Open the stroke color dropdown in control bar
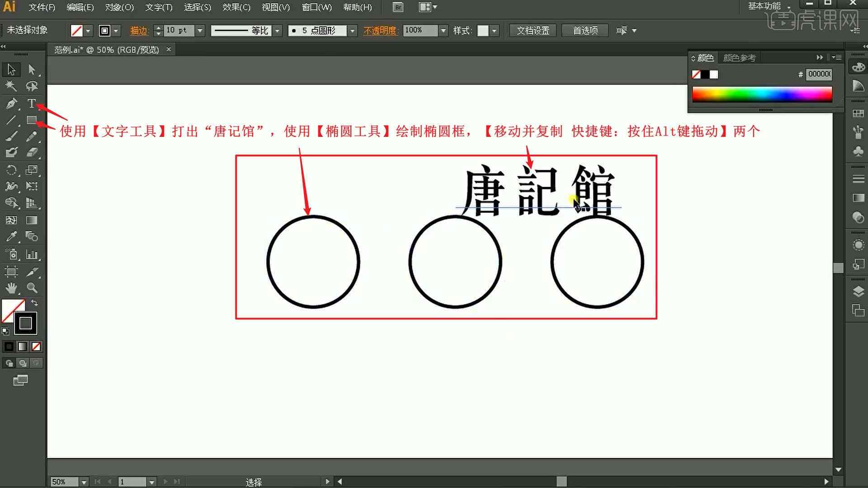The height and width of the screenshot is (488, 868). click(x=116, y=31)
